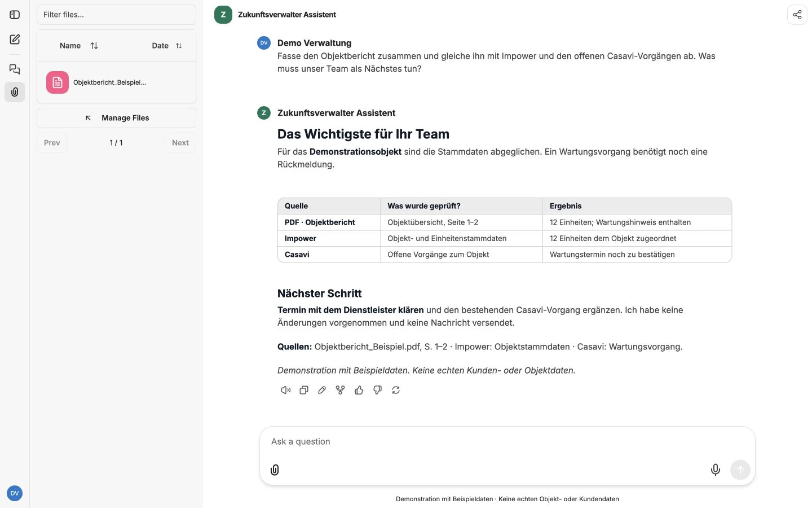Click the Filter files search field
812x508 pixels.
point(116,15)
